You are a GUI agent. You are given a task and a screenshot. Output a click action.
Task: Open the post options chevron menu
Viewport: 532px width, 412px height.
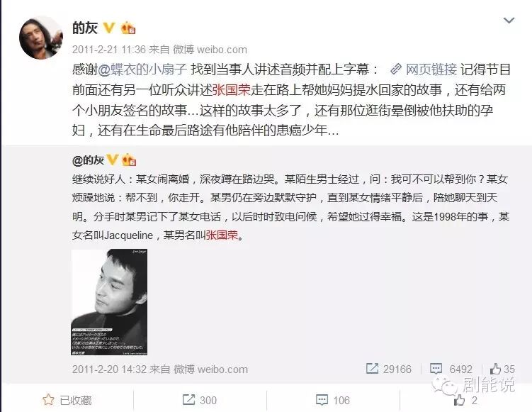(x=509, y=21)
